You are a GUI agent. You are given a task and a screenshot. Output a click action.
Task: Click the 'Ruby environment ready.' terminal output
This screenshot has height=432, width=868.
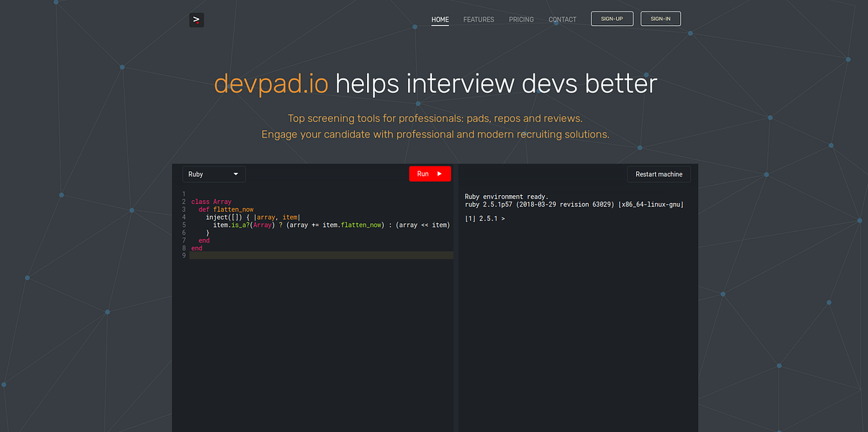[x=506, y=197]
